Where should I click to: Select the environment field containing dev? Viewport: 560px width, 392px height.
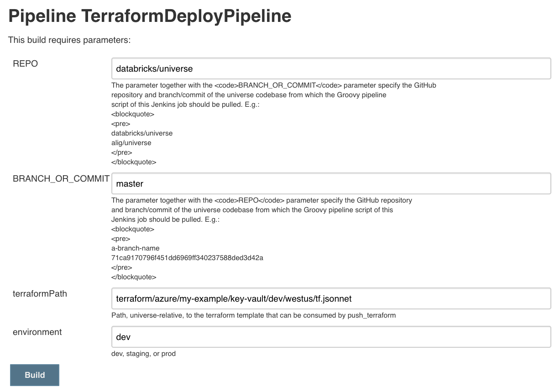coord(331,337)
